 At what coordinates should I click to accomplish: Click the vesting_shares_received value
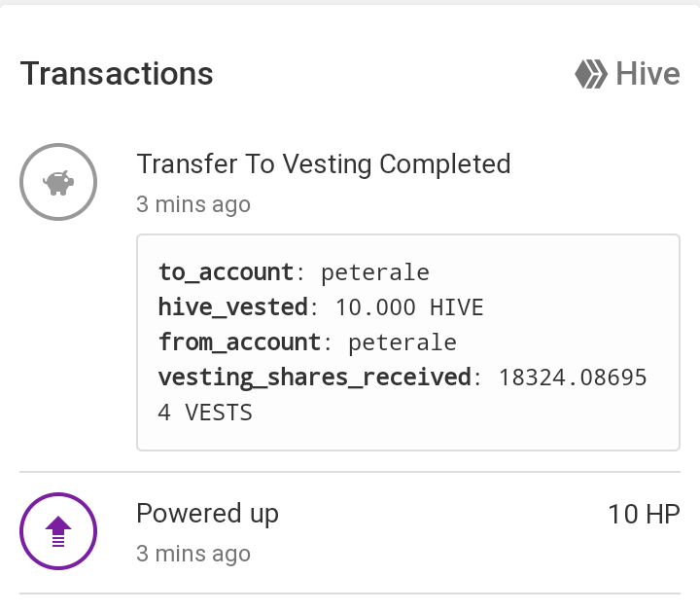(x=573, y=378)
